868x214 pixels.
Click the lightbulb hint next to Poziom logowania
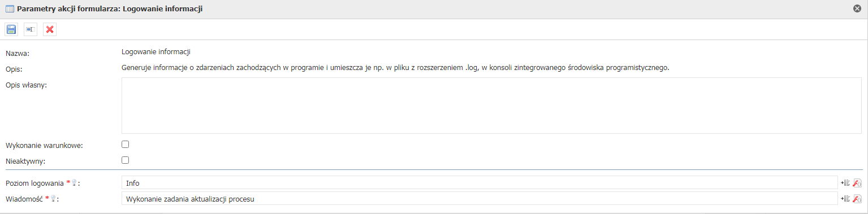coord(74,183)
